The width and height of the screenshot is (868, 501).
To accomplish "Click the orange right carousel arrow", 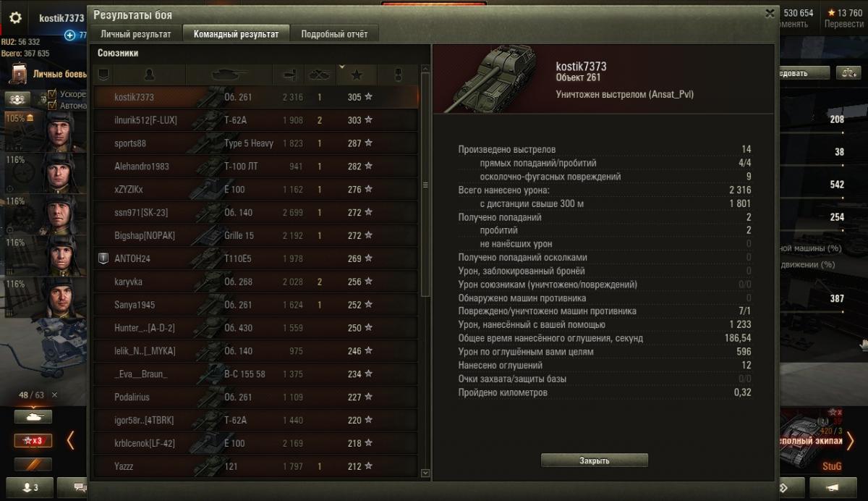I will coord(851,440).
